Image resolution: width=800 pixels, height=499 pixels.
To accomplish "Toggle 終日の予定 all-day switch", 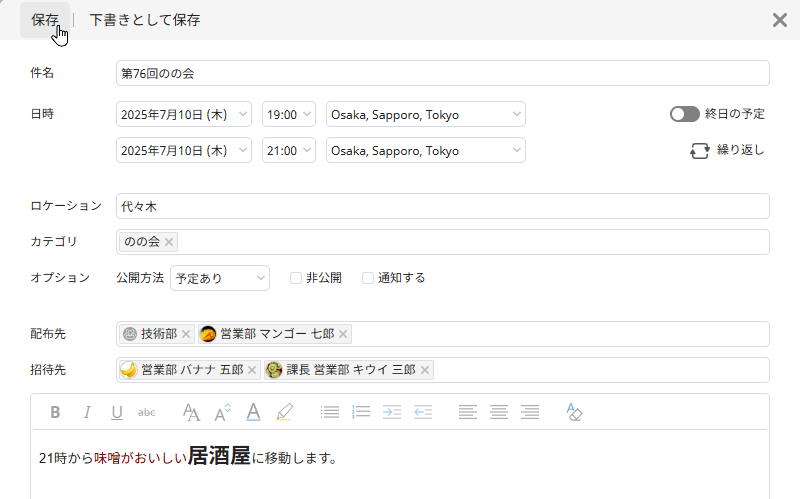I will [x=684, y=114].
